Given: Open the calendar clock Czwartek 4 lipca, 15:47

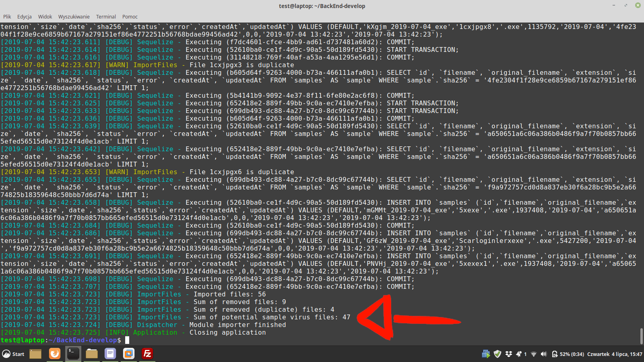Looking at the screenshot, I should 615,354.
